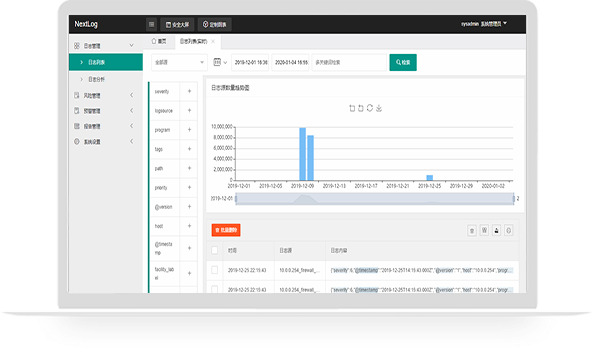
Task: Click the end date field 2020-01-04
Action: pos(290,62)
